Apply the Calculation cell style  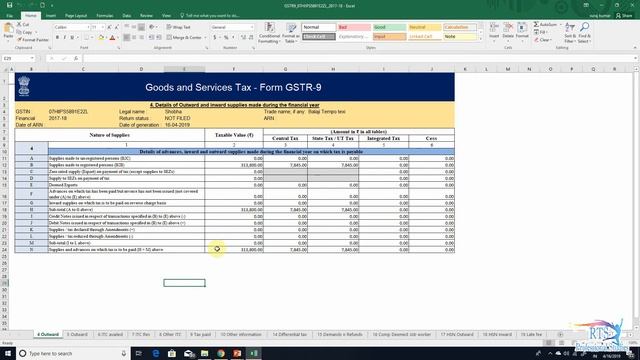point(460,27)
